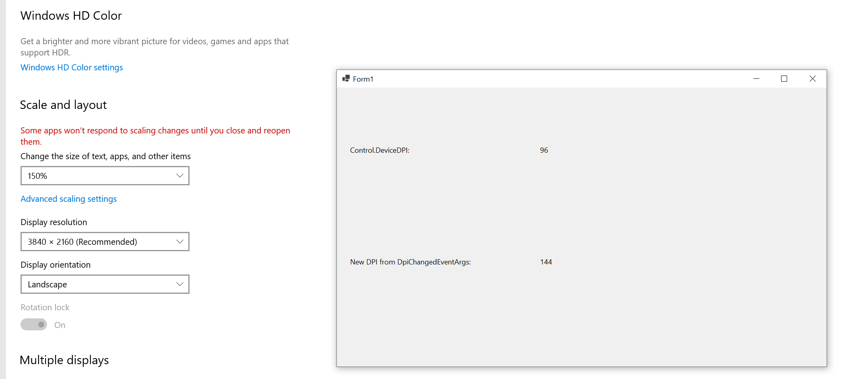
Task: Click the value 96 in Form1
Action: tap(544, 150)
